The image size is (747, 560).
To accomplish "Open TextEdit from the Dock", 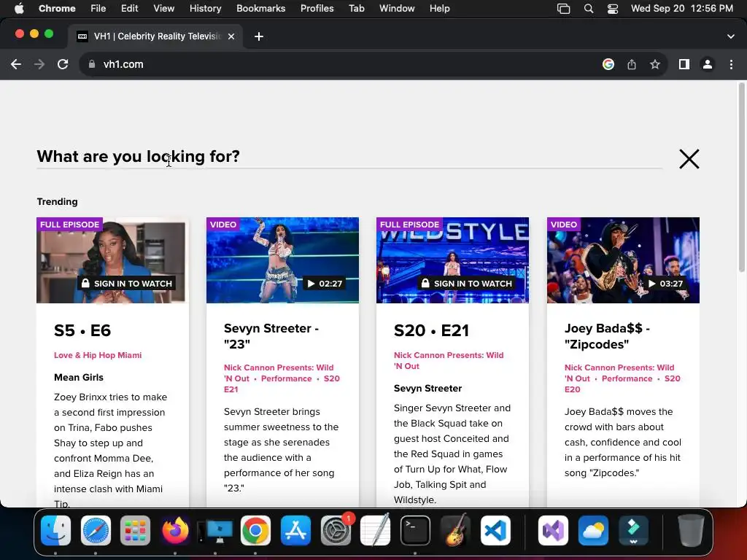I will click(x=376, y=531).
